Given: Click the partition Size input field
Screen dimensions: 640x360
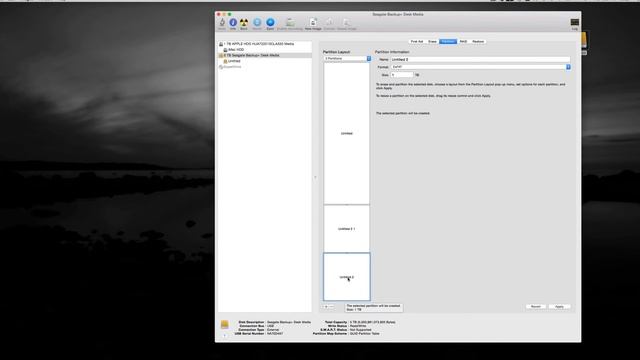Looking at the screenshot, I should click(x=402, y=75).
